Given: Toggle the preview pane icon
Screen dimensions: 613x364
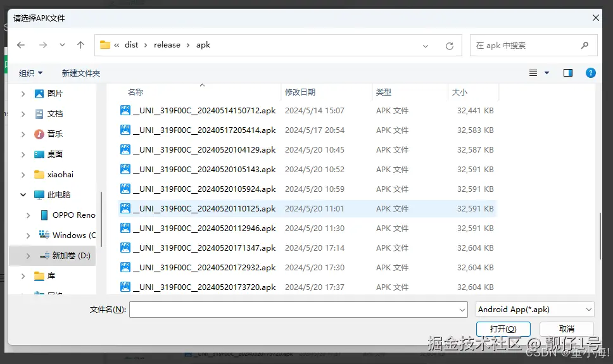Looking at the screenshot, I should click(x=568, y=73).
